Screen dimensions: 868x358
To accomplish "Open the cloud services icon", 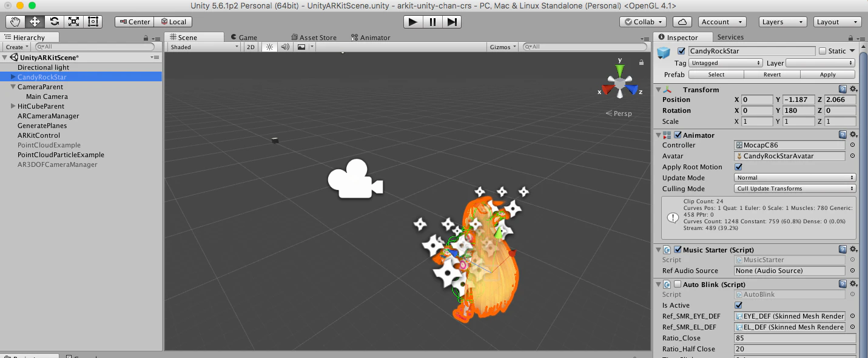I will (682, 22).
